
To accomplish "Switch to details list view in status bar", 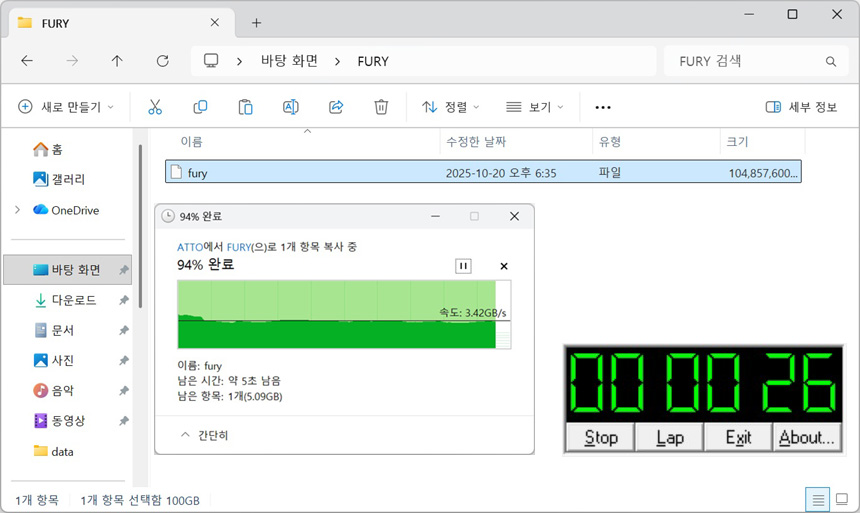I will tap(818, 499).
